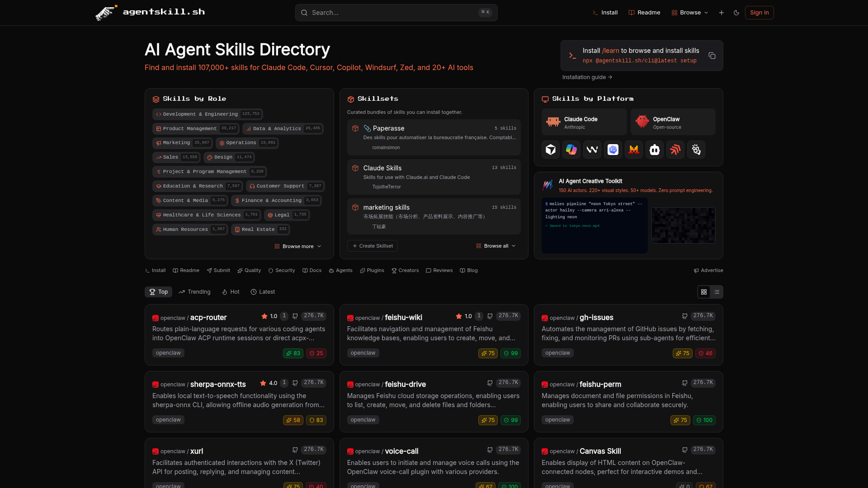
Task: Click the AI Agent Creative Toolkit ad thumbnail
Action: point(683,225)
